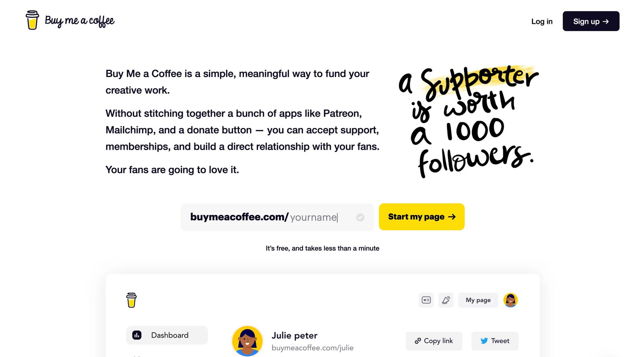Open the My page tab
644x357 pixels.
(478, 300)
